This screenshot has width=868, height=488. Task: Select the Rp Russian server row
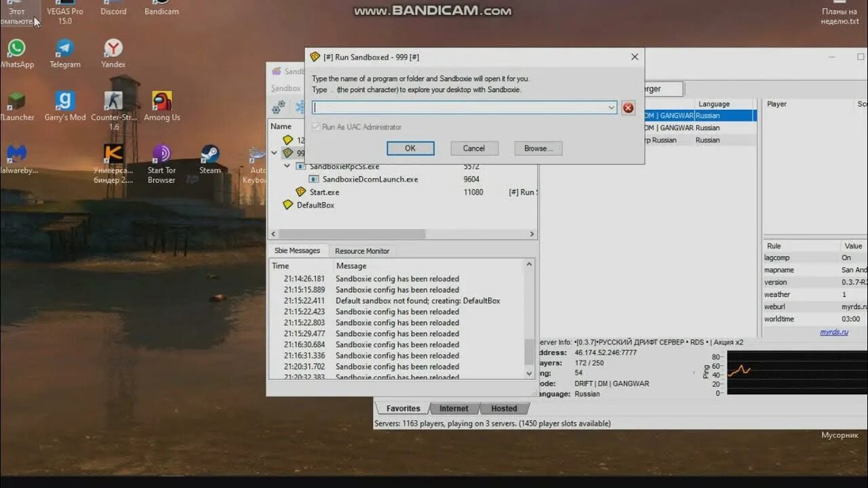click(x=700, y=140)
